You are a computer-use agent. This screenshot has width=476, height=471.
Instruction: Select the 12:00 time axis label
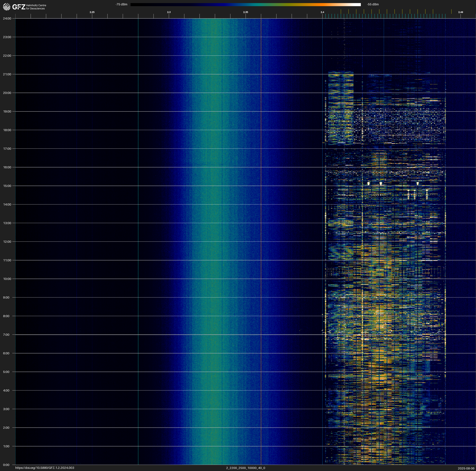pyautogui.click(x=7, y=242)
